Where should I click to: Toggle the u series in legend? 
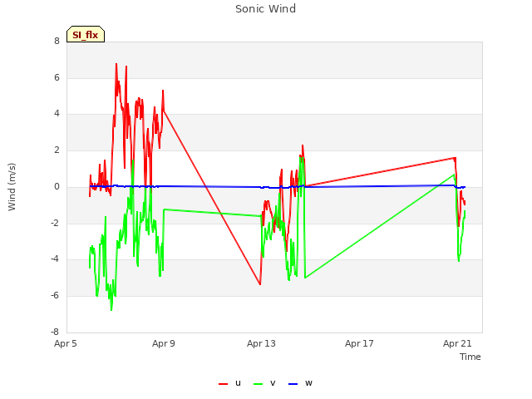[229, 383]
